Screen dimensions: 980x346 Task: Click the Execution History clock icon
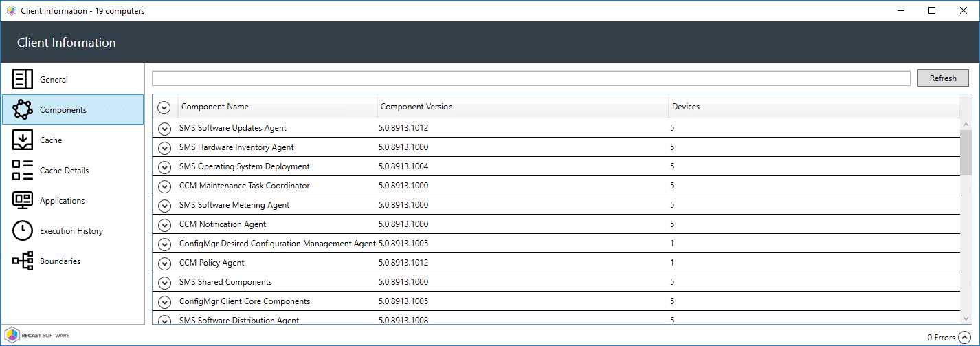[23, 230]
